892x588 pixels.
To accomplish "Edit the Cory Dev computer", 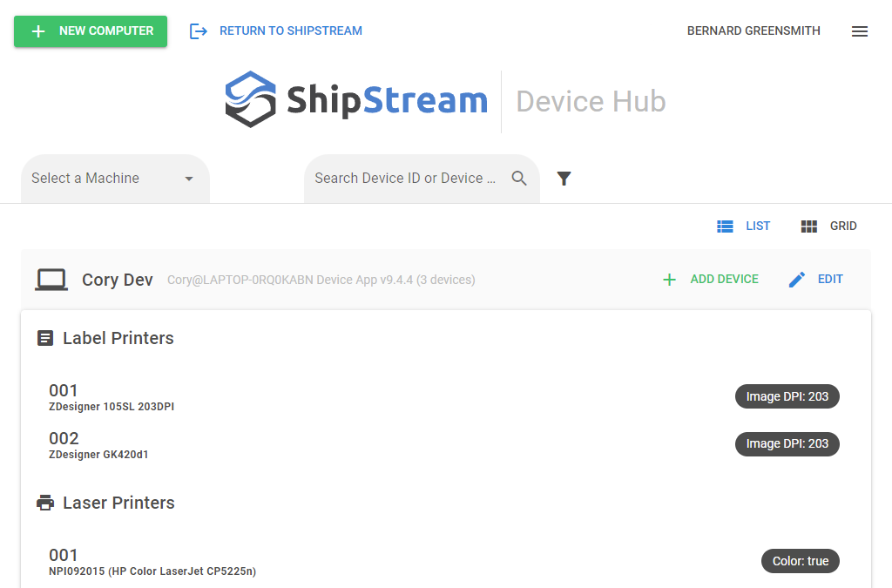I will (x=815, y=280).
